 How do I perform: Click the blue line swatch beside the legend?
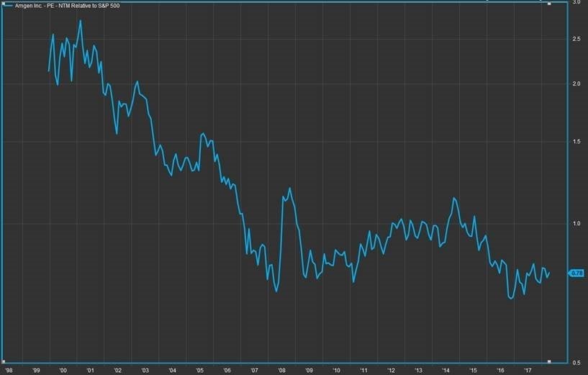(9, 5)
